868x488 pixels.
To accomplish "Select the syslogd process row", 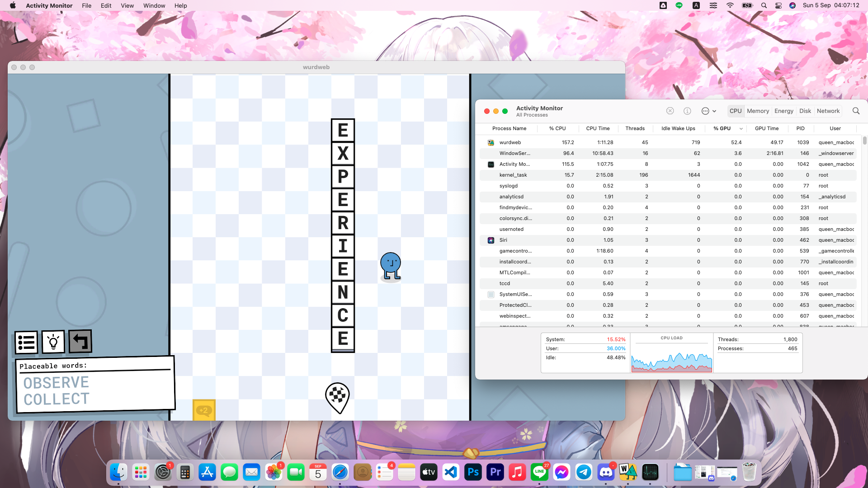I will tap(668, 186).
